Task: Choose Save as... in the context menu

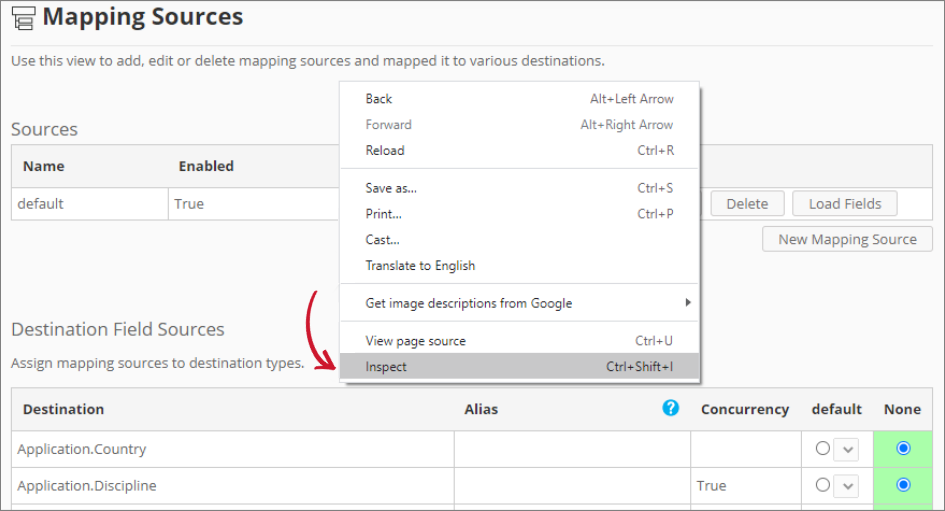Action: click(x=519, y=188)
